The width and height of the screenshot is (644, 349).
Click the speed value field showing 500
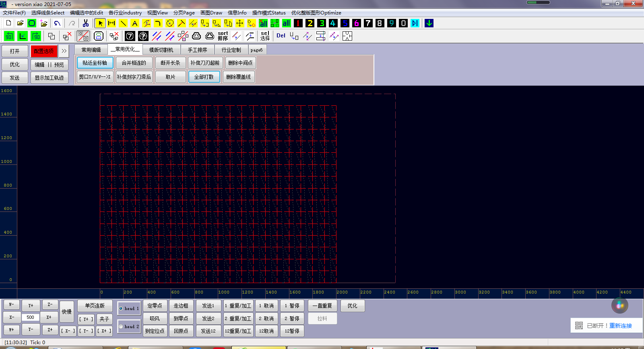[31, 317]
